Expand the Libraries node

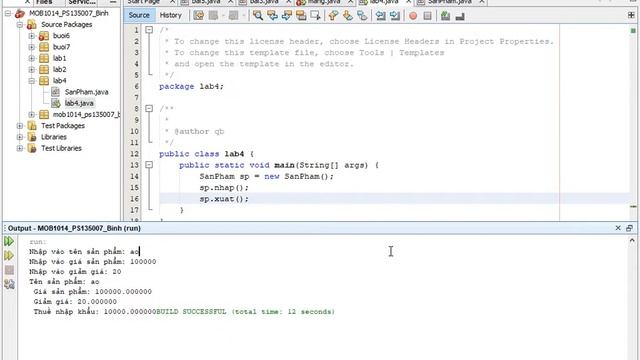coord(20,137)
